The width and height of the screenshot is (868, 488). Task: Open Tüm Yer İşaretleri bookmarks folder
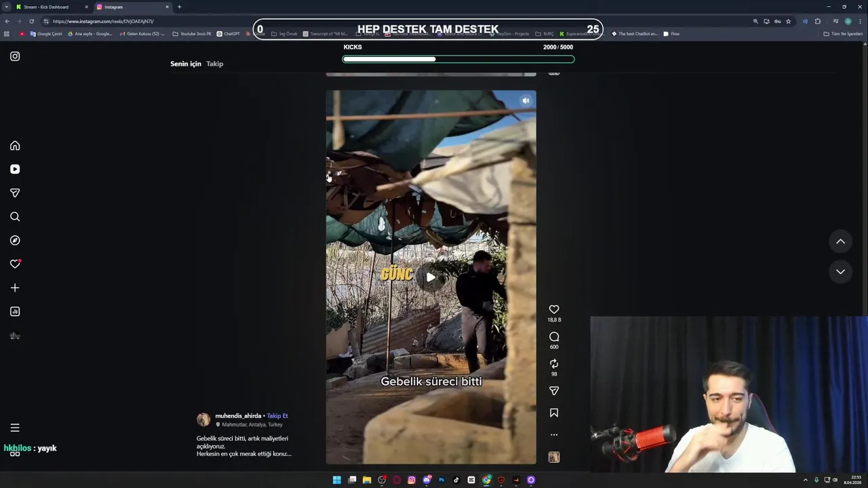pos(843,33)
